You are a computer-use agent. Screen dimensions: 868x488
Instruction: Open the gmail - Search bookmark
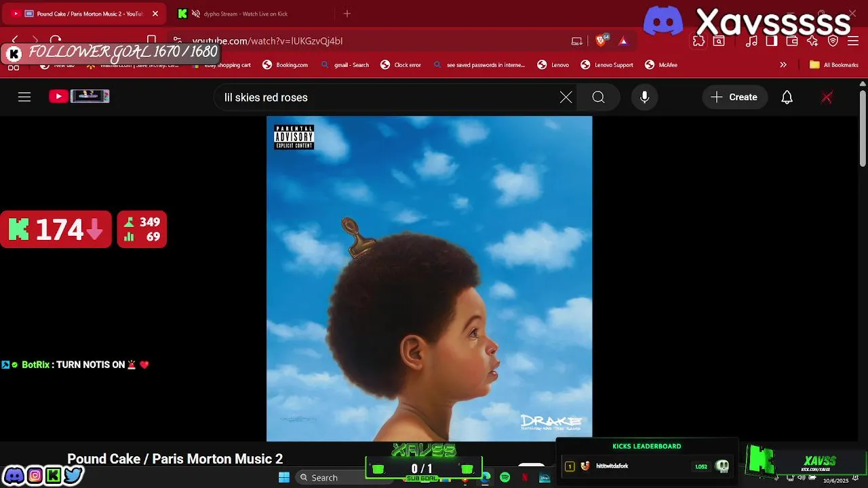point(345,65)
